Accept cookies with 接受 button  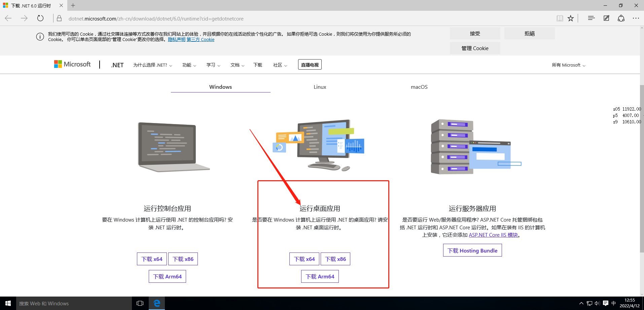[x=475, y=33]
